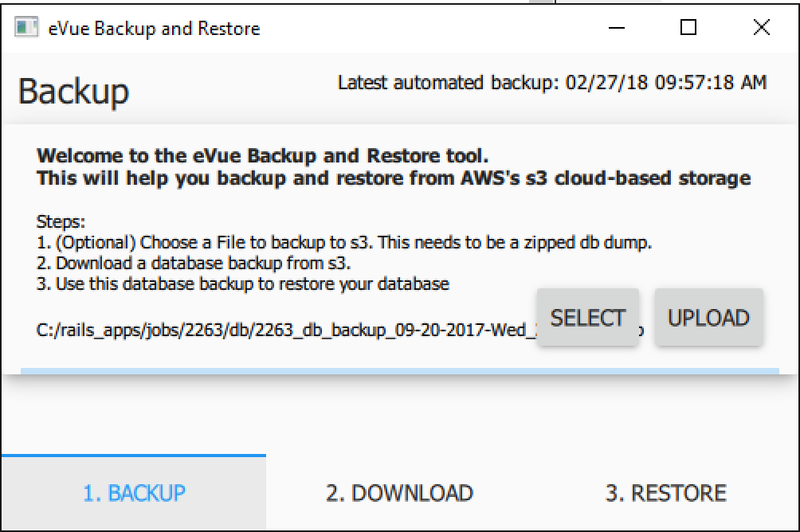Click the large Backup page heading
Image resolution: width=800 pixels, height=532 pixels.
click(x=73, y=92)
